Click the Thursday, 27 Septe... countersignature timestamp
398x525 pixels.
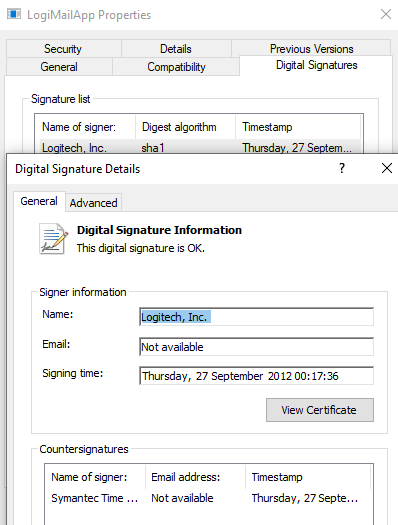(x=305, y=498)
